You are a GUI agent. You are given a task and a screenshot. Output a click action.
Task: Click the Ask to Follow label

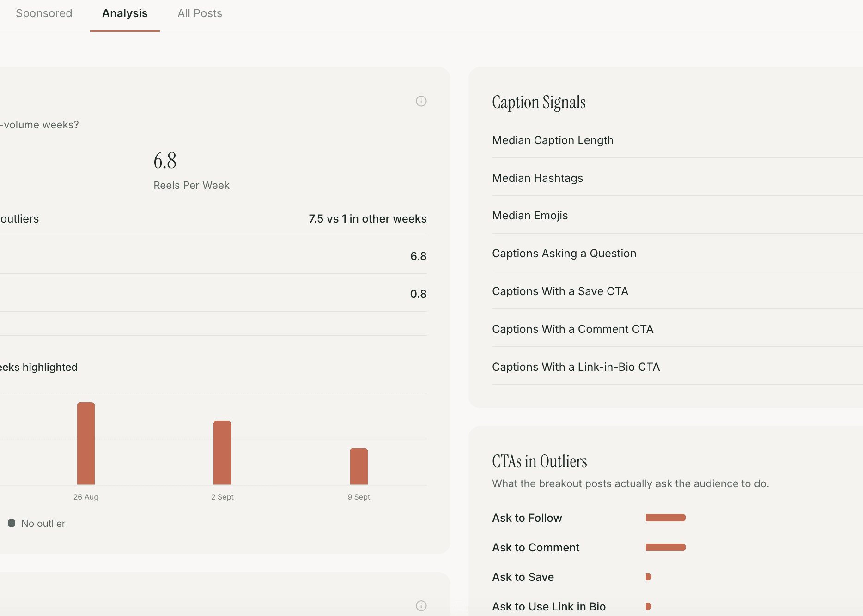pos(527,518)
